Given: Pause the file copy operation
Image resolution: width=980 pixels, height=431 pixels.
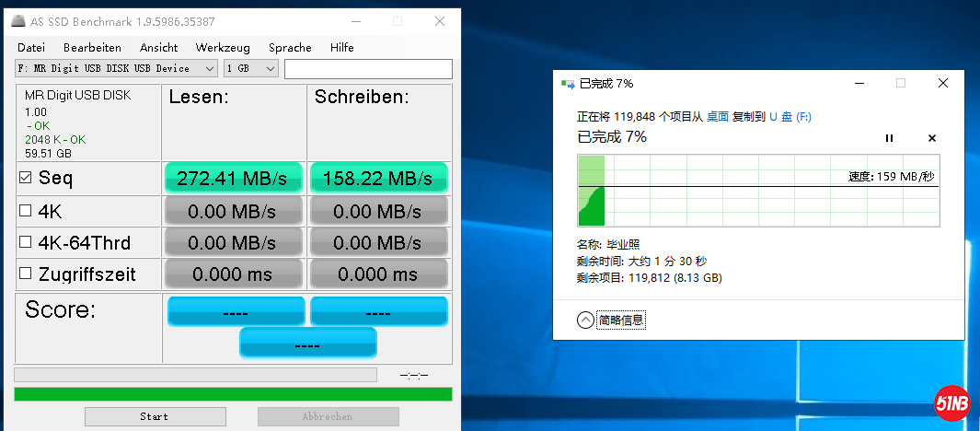Looking at the screenshot, I should click(889, 138).
